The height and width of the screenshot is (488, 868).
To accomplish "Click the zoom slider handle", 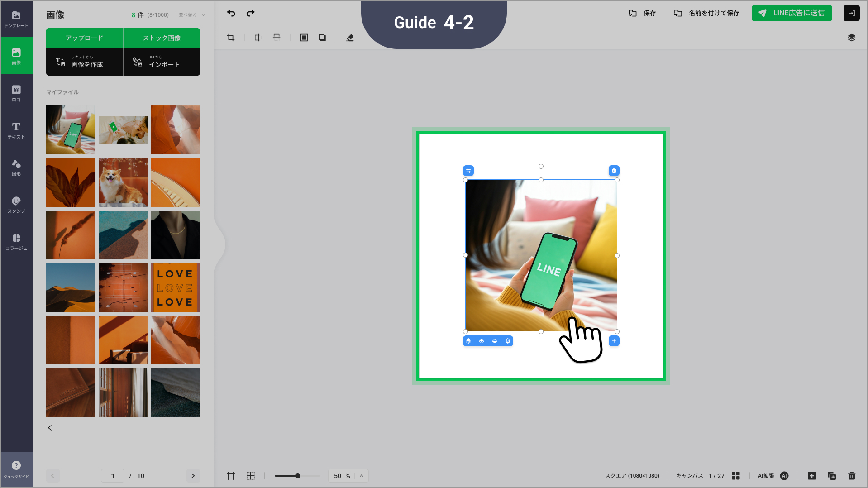I will pos(298,476).
